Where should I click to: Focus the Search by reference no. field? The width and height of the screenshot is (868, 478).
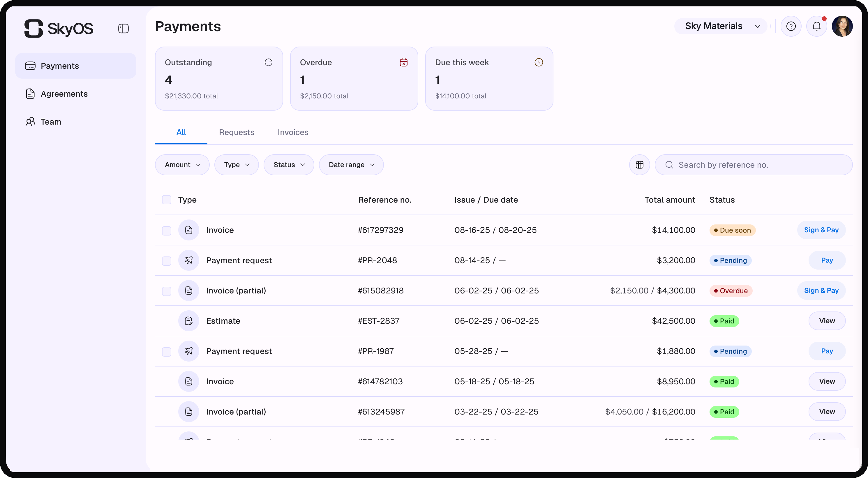coord(754,165)
